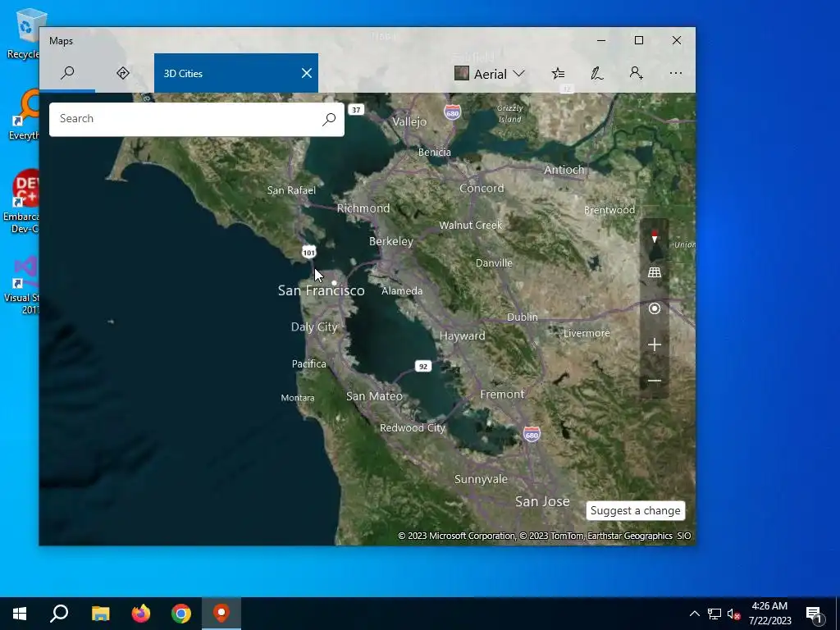Click the muted volume tray icon
This screenshot has width=840, height=630.
click(x=734, y=614)
